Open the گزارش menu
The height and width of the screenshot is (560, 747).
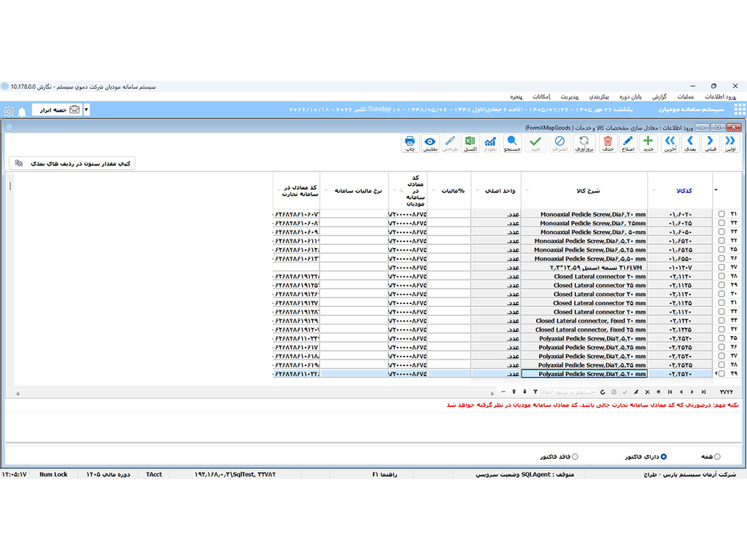pyautogui.click(x=659, y=97)
